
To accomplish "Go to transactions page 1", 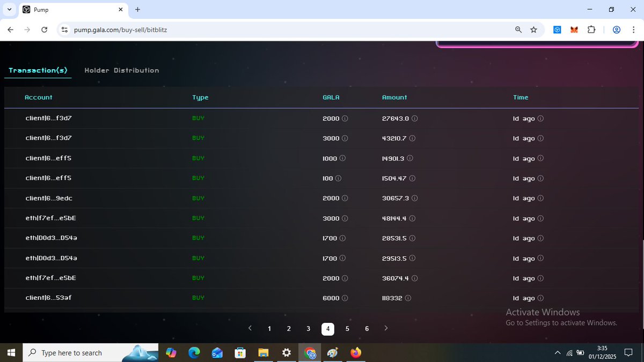I will click(269, 329).
